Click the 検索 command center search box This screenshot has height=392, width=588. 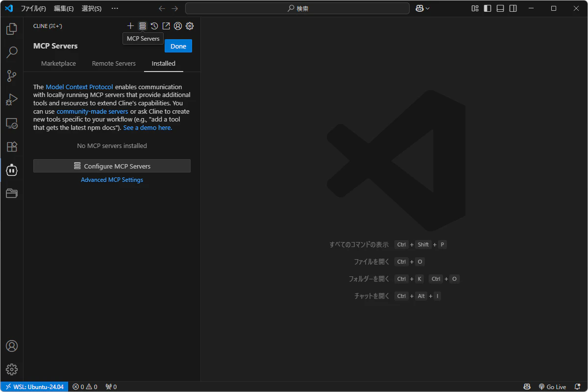pos(297,8)
